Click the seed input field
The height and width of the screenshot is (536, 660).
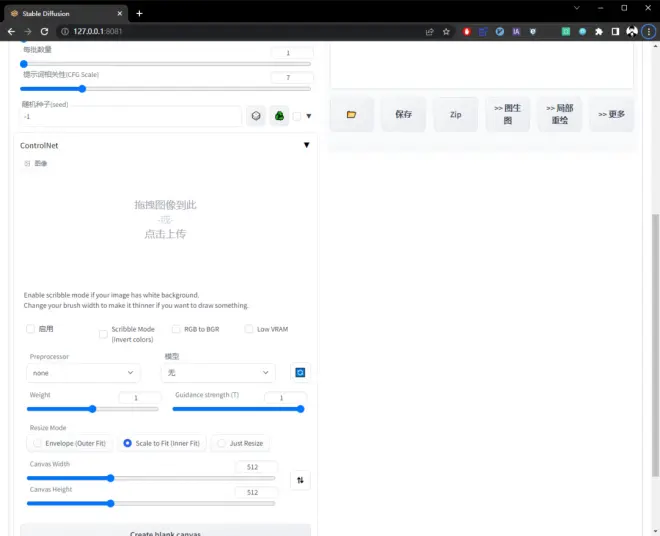tap(130, 116)
